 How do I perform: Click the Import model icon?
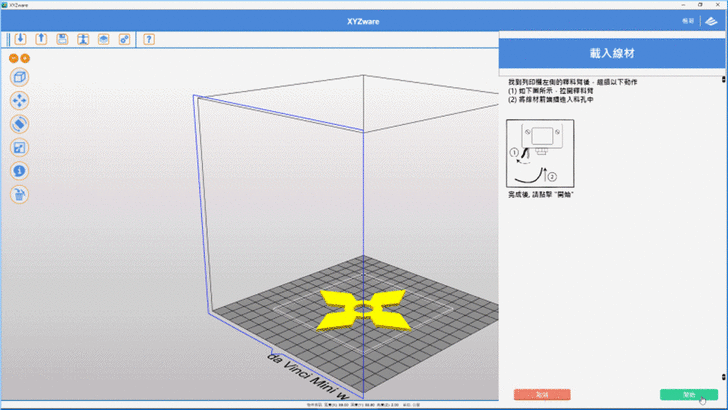[x=20, y=40]
